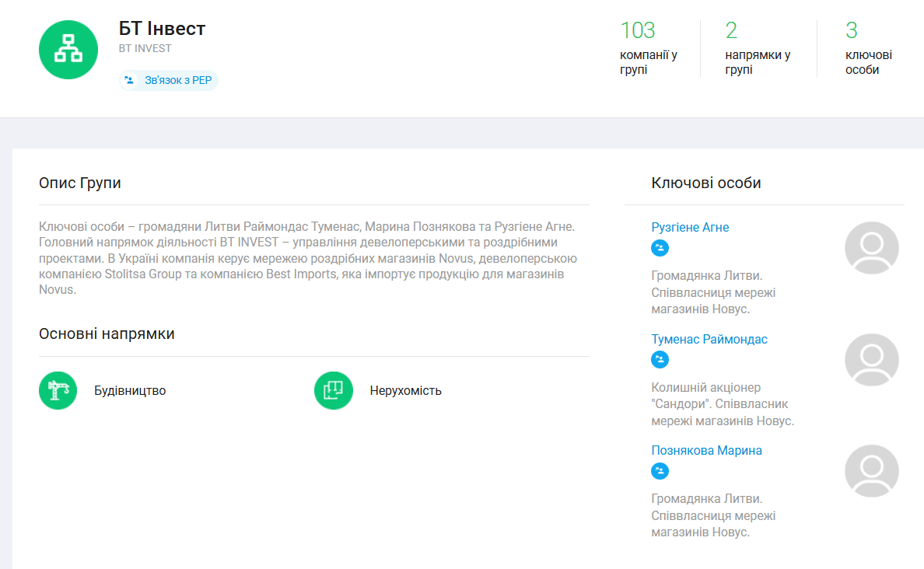Click the Опис Групи heading
924x569 pixels.
click(80, 183)
